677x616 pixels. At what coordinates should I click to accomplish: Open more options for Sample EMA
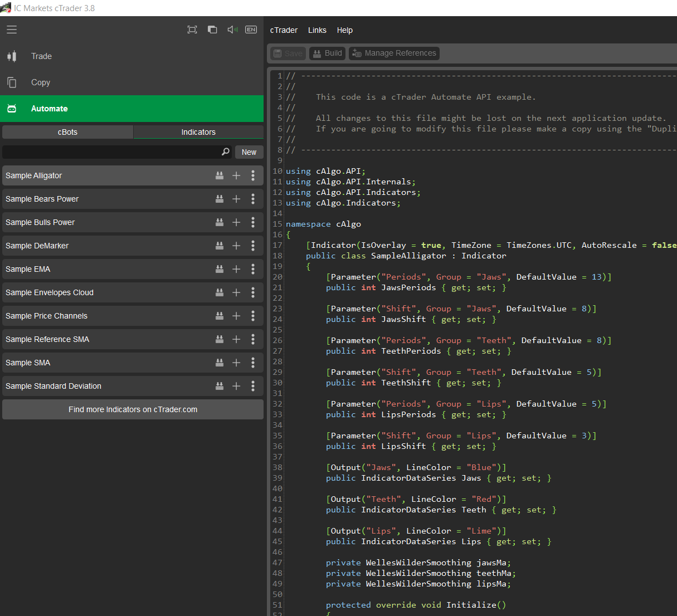tap(253, 269)
